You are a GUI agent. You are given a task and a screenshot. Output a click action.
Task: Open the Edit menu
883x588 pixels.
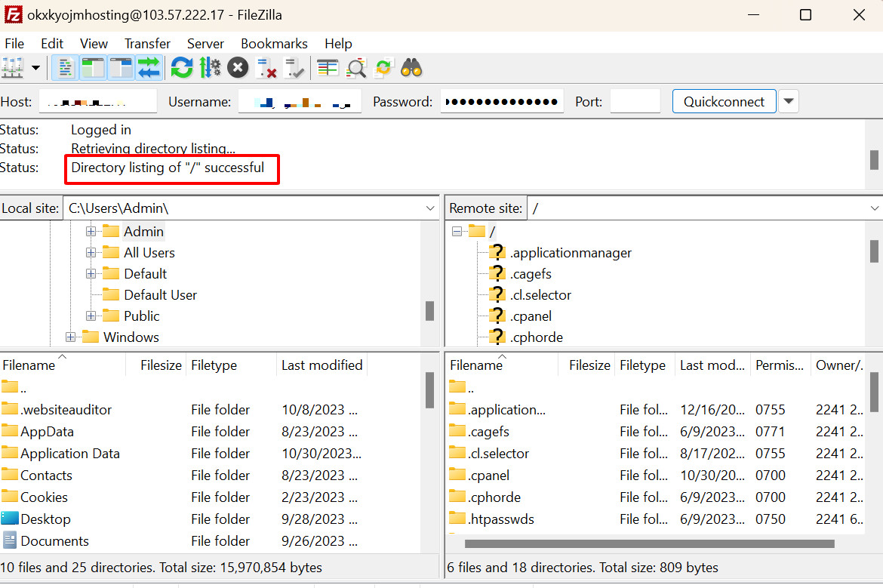click(x=52, y=43)
